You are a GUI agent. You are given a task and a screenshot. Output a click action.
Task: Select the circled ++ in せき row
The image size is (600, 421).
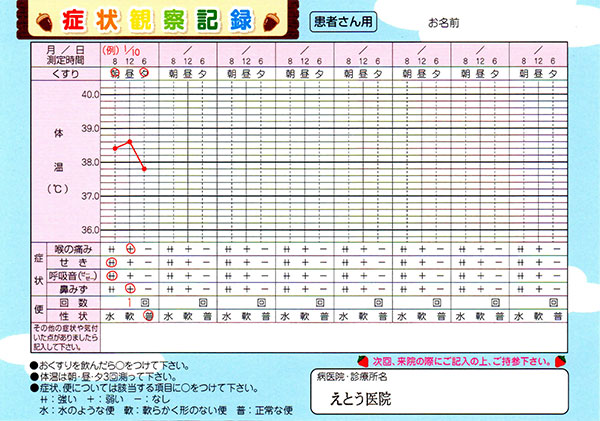pyautogui.click(x=115, y=262)
